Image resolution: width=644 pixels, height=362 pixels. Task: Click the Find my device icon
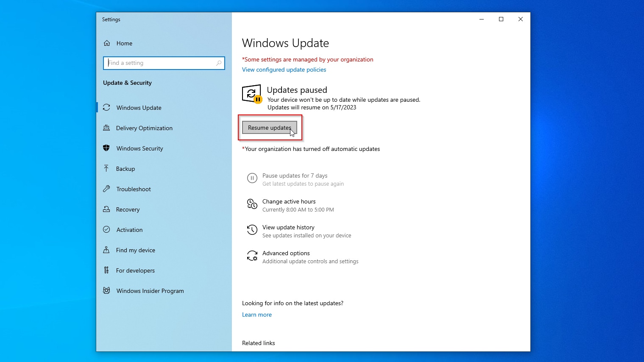106,250
